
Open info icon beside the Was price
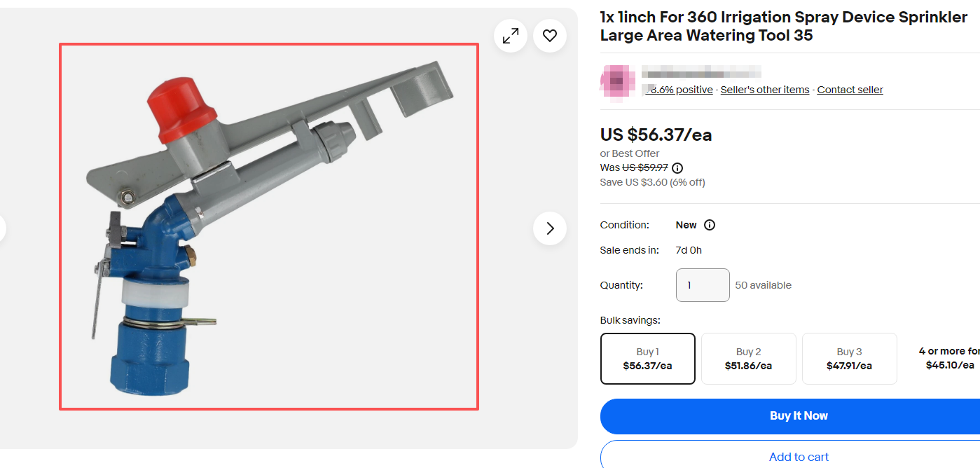point(677,168)
